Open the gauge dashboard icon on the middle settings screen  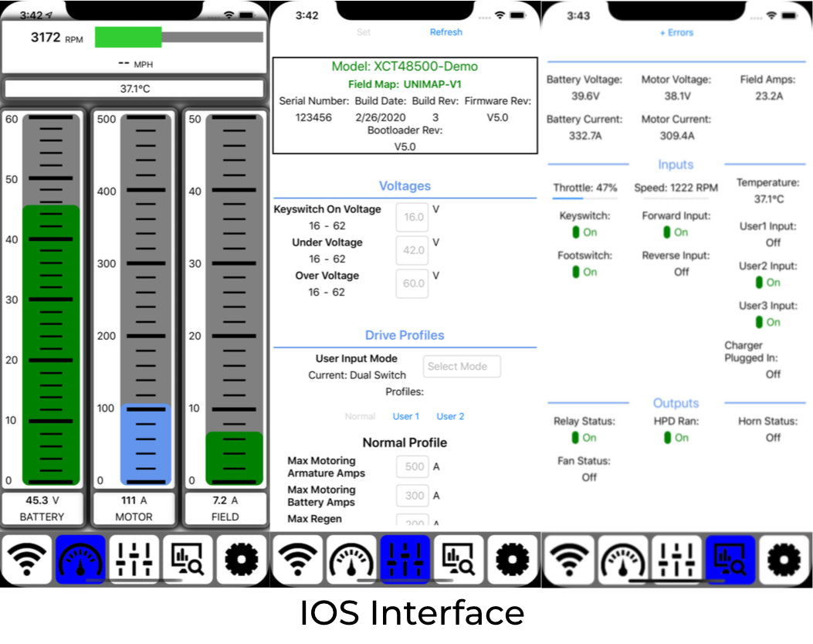tap(351, 559)
